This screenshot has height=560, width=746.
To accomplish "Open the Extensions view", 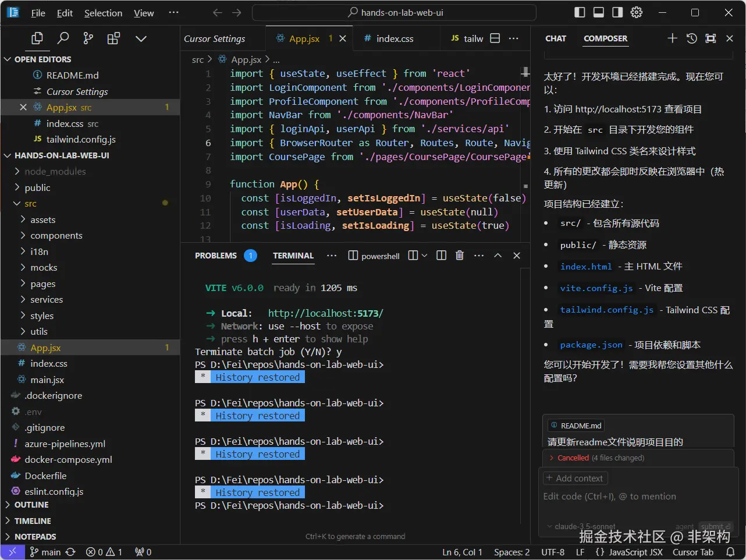I will [113, 38].
